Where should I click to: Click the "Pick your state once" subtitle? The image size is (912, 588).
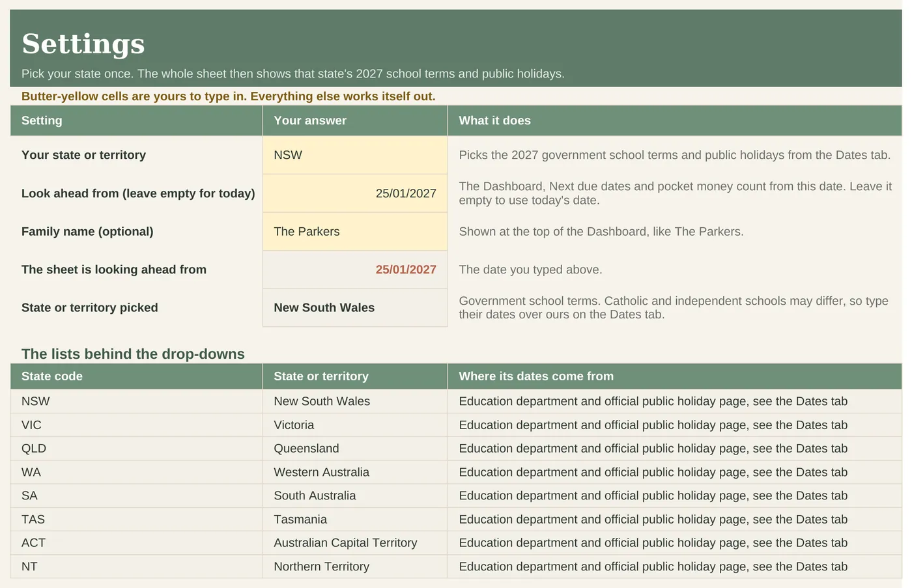(x=293, y=74)
